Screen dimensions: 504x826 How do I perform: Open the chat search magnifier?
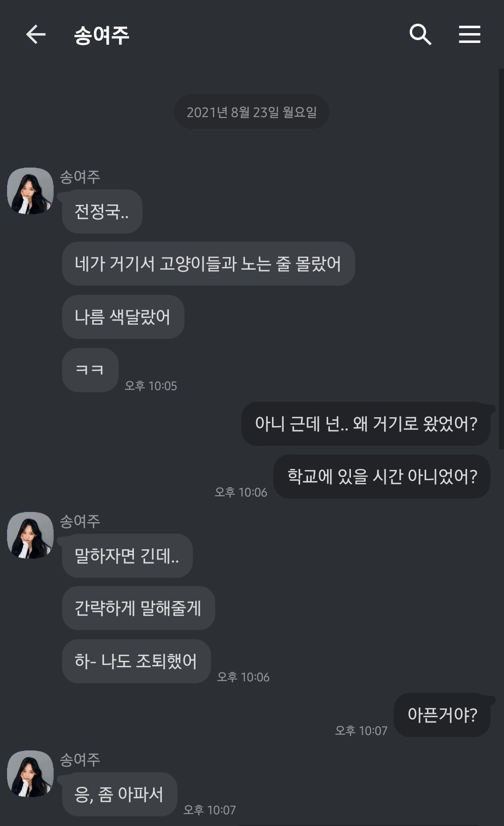pyautogui.click(x=420, y=35)
